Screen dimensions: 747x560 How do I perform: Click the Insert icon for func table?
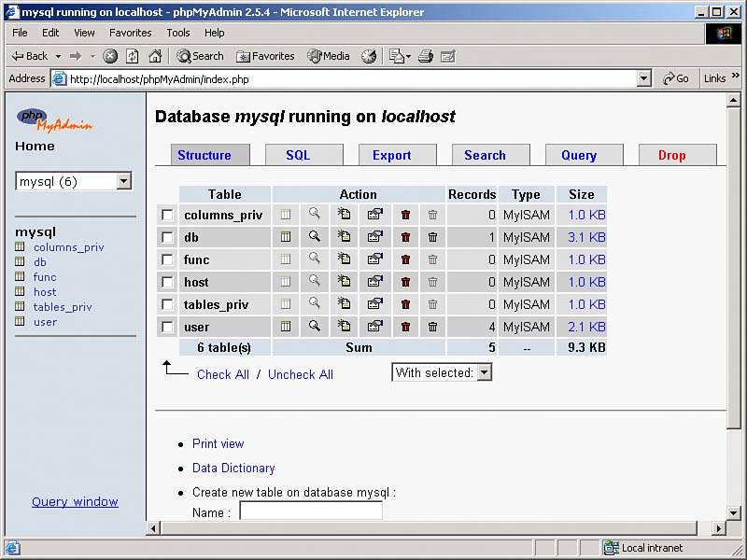coord(345,259)
